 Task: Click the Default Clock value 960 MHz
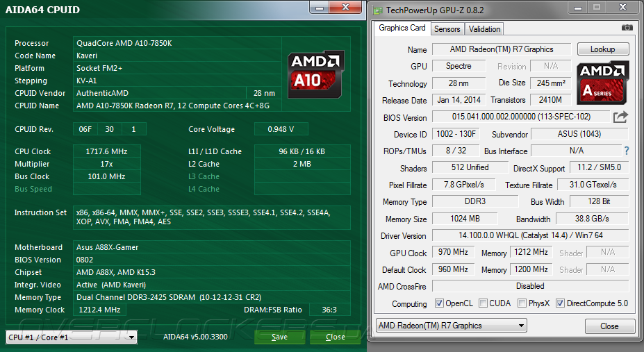tap(453, 269)
